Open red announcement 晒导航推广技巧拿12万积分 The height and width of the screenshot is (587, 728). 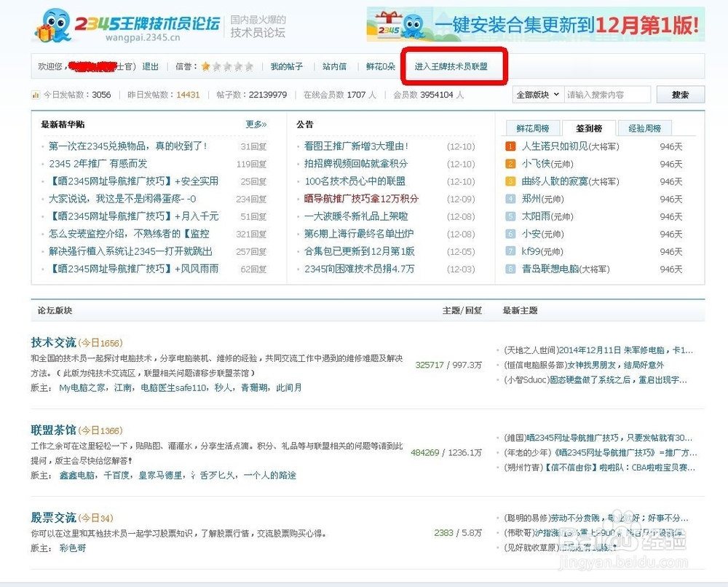(361, 199)
